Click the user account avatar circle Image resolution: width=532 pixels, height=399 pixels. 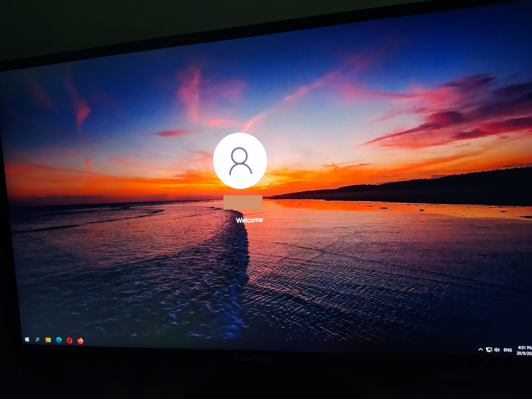point(240,160)
